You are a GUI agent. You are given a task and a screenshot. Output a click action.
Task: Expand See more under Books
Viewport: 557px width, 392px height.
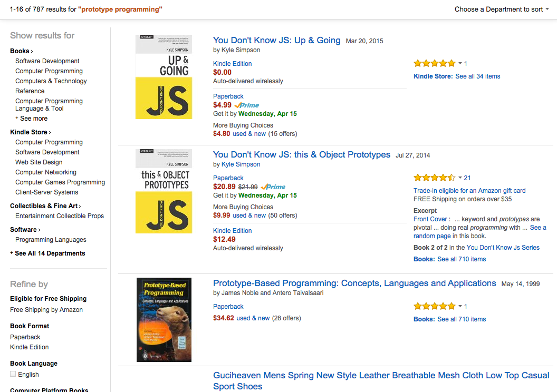coord(31,119)
